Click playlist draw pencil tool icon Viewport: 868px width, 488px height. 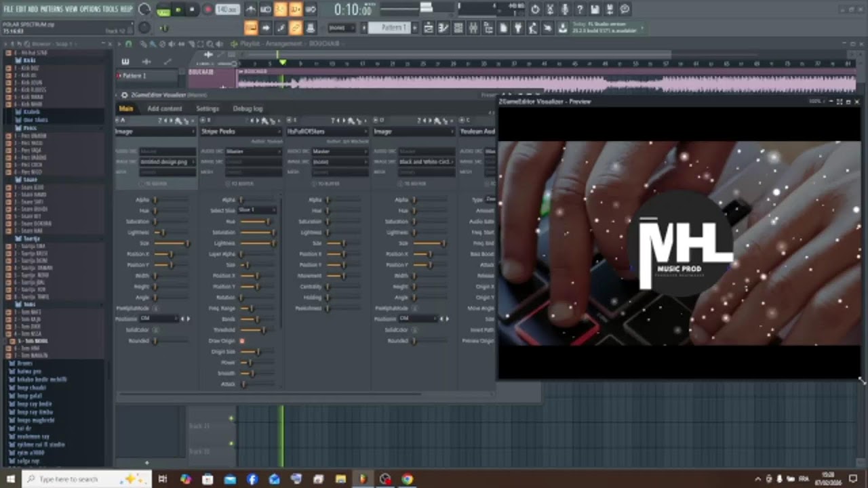pyautogui.click(x=143, y=44)
